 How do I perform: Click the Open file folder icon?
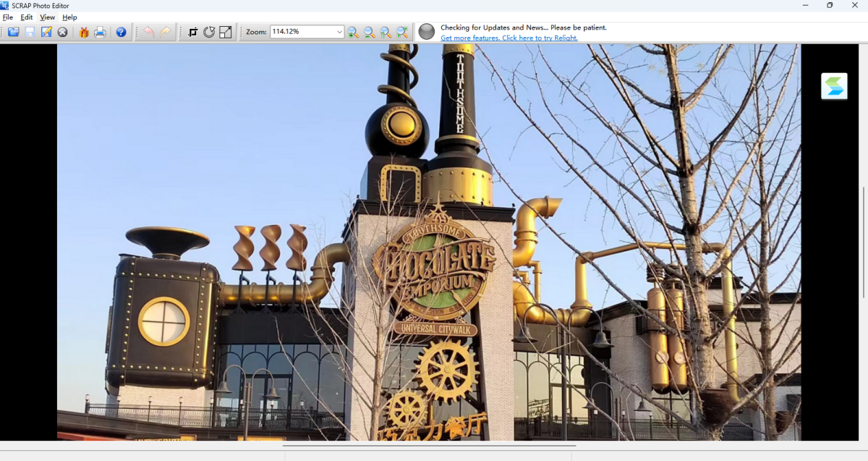pyautogui.click(x=13, y=32)
